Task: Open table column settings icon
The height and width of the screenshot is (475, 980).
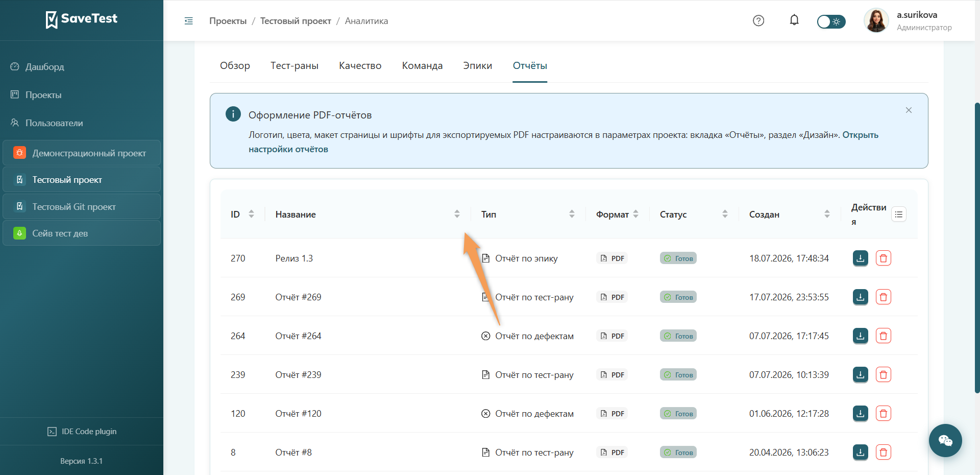Action: pyautogui.click(x=899, y=215)
